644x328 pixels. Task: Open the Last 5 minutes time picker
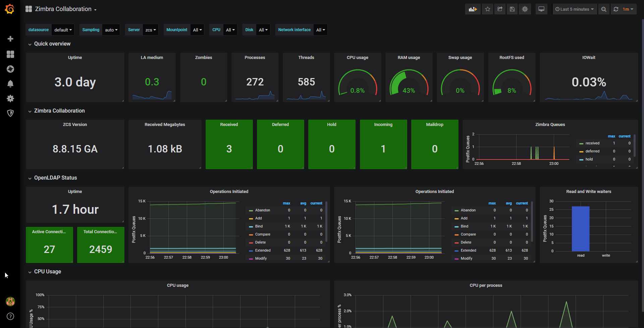click(575, 9)
